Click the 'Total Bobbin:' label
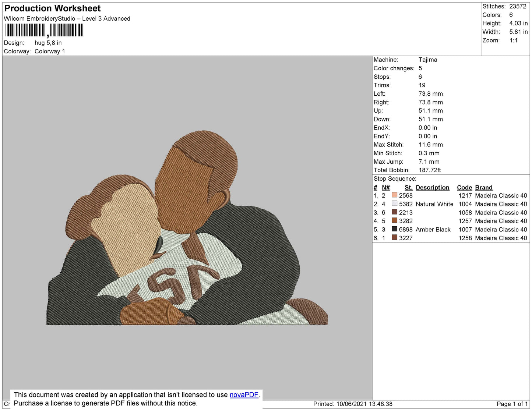Viewport: 532px width, 411px height. click(x=392, y=170)
